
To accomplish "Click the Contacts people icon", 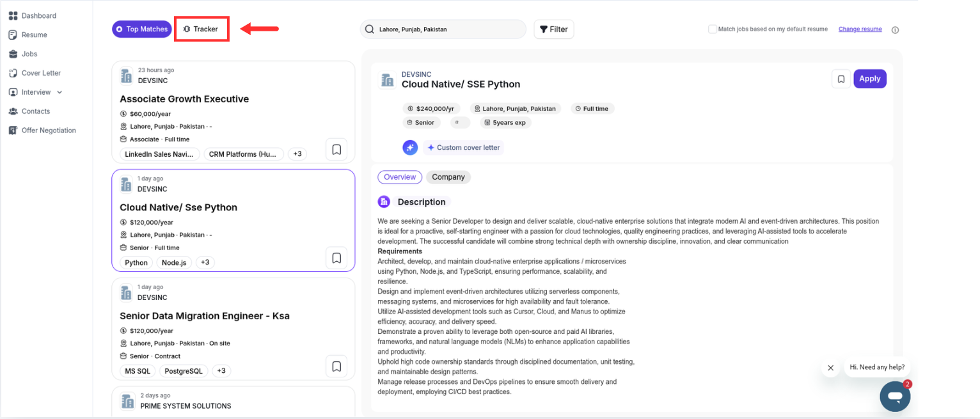I will tap(13, 111).
